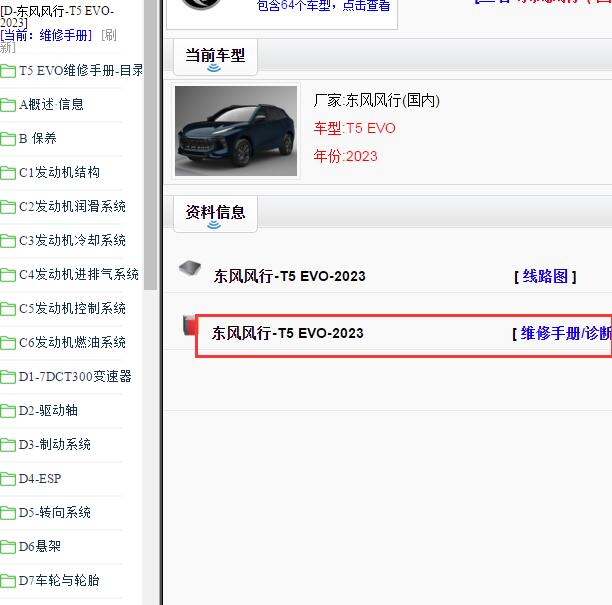The image size is (612, 605).
Task: Click folder icon beside A概述 信息
Action: click(8, 105)
